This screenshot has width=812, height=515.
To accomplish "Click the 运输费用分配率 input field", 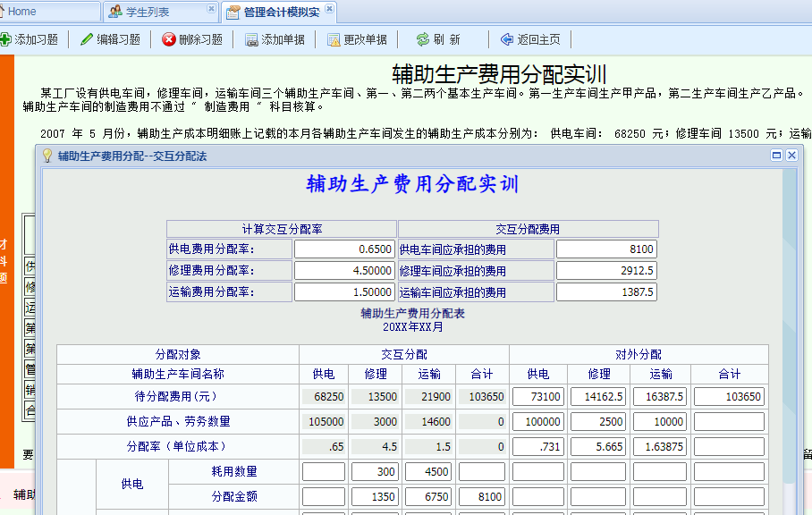I will pyautogui.click(x=344, y=291).
